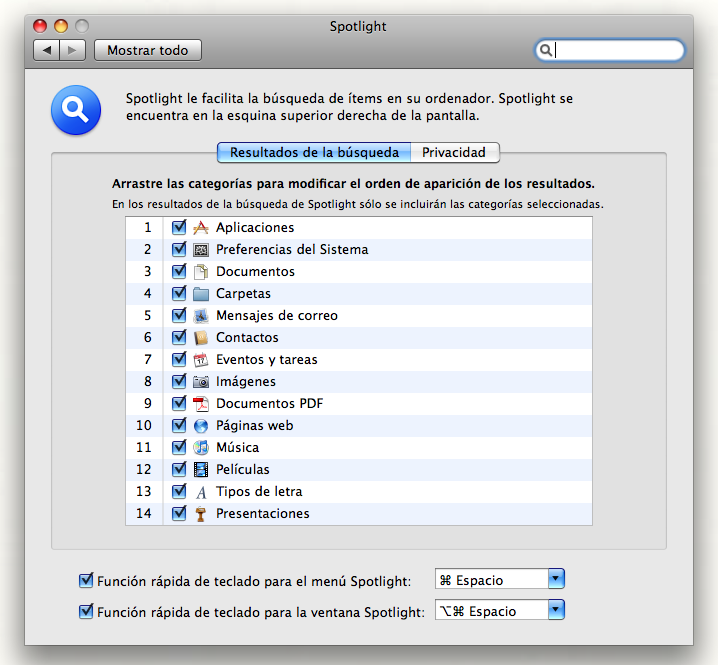The width and height of the screenshot is (718, 665).
Task: Toggle the Documentos checkbox
Action: point(179,271)
